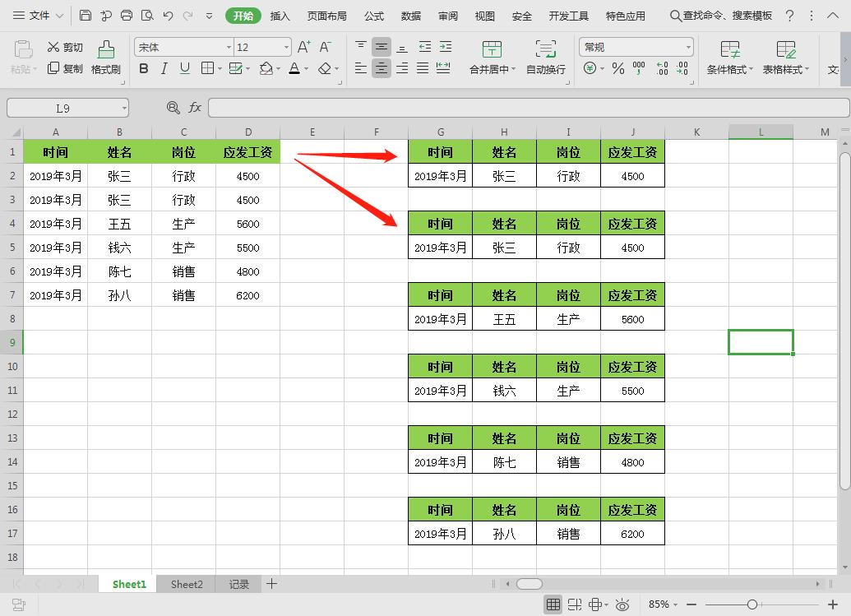Toggle eye protection mode in status bar
The image size is (851, 616).
tap(622, 604)
